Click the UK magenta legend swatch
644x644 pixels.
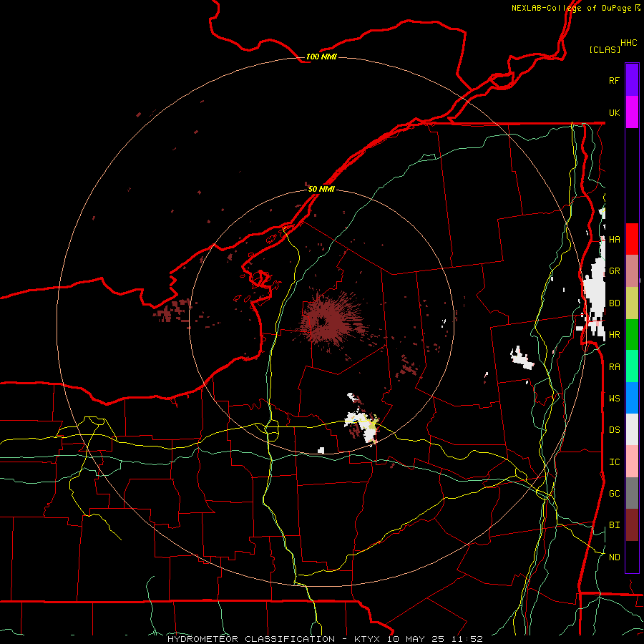click(632, 112)
